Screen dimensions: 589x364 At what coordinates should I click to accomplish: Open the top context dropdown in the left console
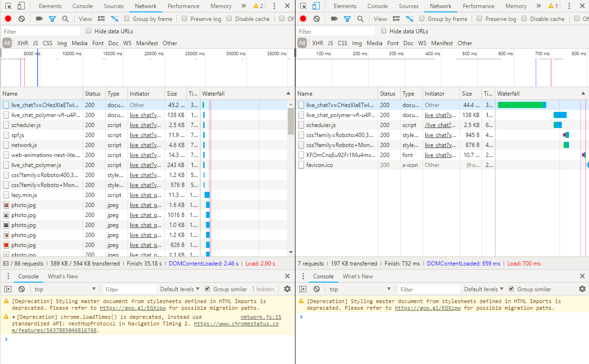click(x=64, y=289)
